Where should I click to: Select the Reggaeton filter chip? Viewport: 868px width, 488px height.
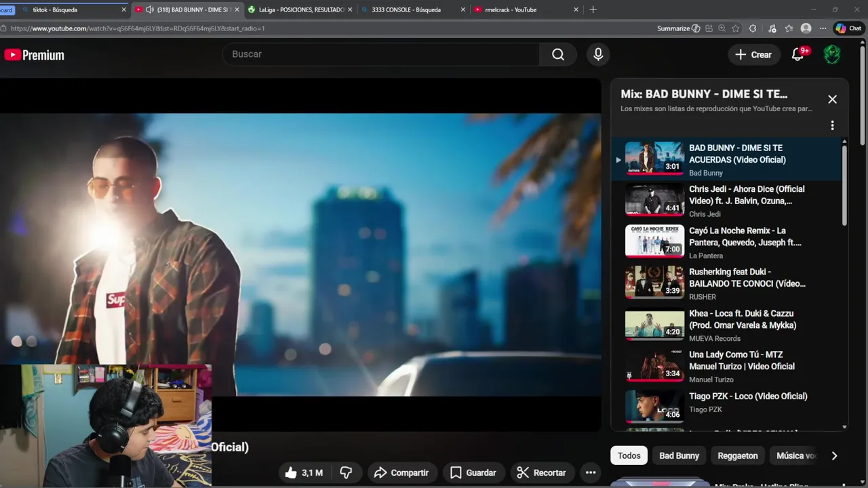pos(737,455)
